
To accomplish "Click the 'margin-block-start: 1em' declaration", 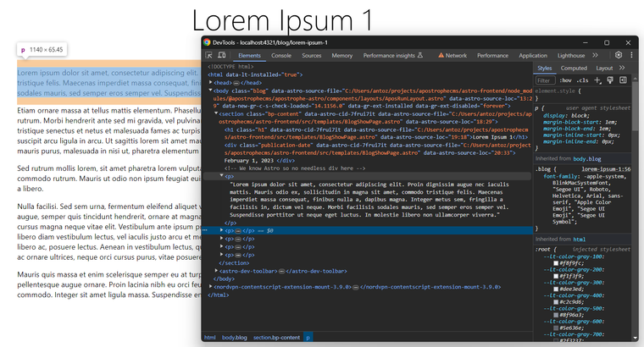I will pos(580,122).
